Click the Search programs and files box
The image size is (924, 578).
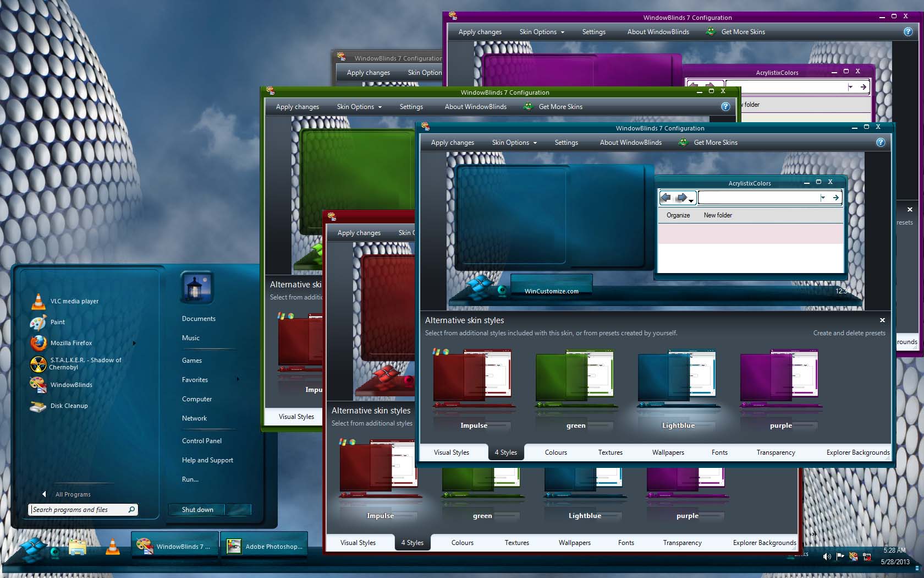pyautogui.click(x=83, y=510)
